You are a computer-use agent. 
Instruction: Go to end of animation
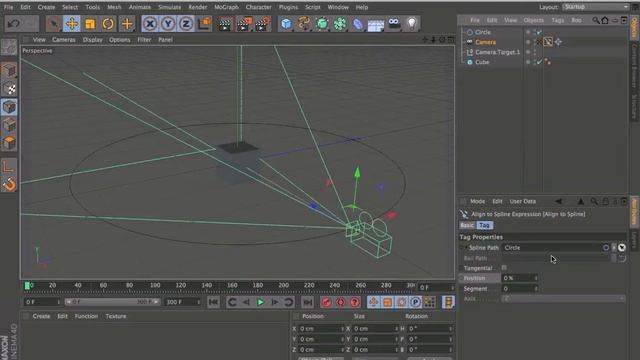tap(307, 302)
